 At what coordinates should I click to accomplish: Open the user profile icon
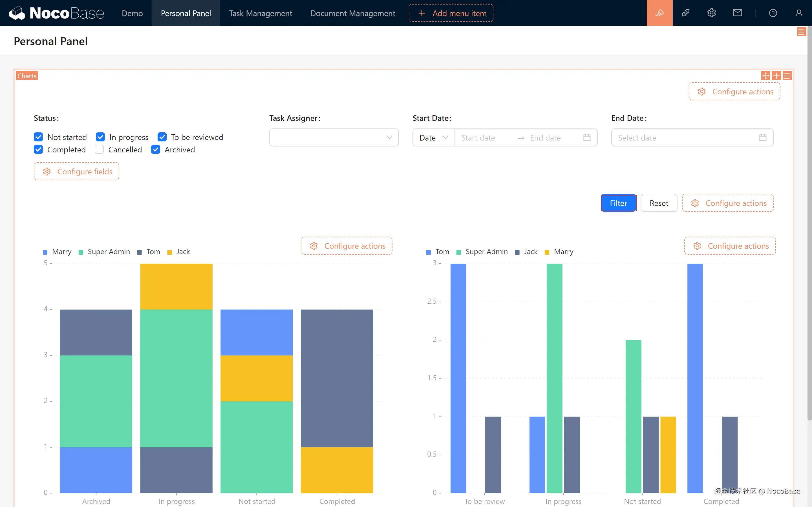[798, 13]
